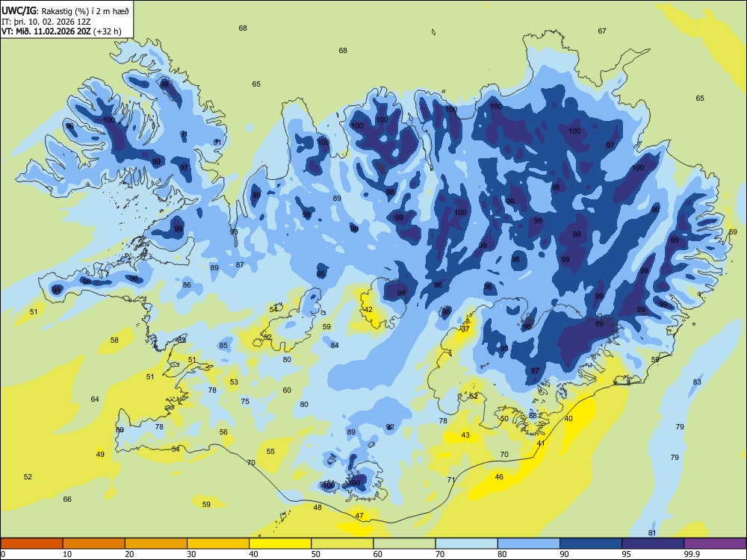Click the valid time line 'VT: Mið. 11.02.2026 20Z (+32 h)'
Screen dimensions: 747x560
[x=61, y=31]
